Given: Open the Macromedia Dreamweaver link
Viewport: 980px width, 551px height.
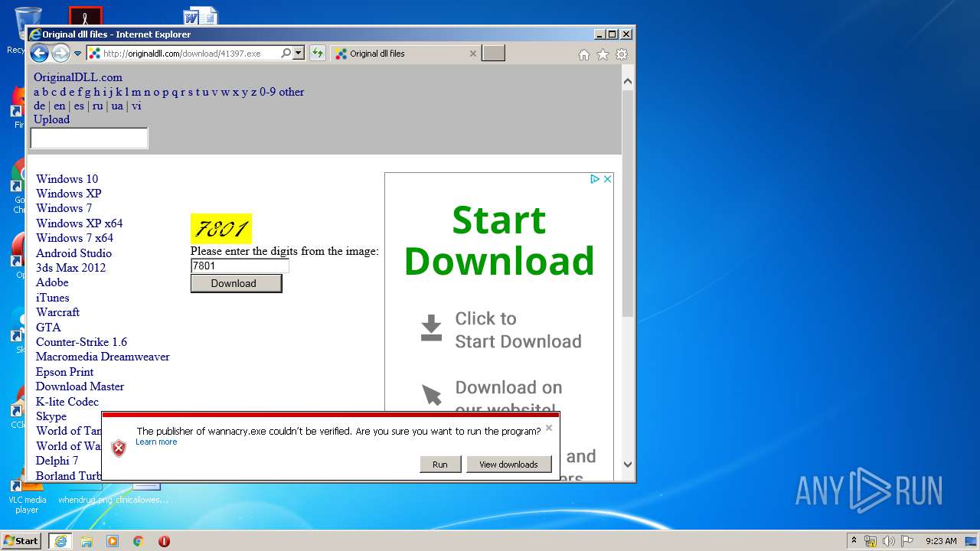Looking at the screenshot, I should (x=103, y=357).
